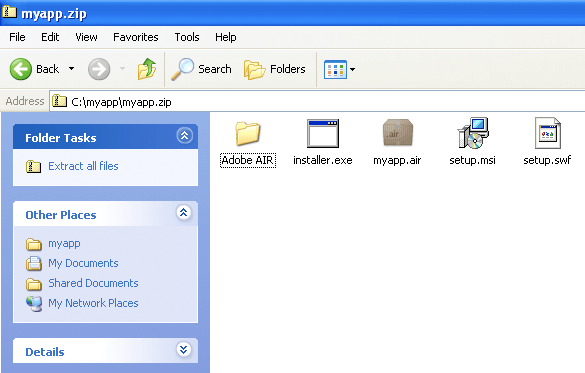Expand the Details panel
Viewport: 585px width, 373px height.
point(184,350)
